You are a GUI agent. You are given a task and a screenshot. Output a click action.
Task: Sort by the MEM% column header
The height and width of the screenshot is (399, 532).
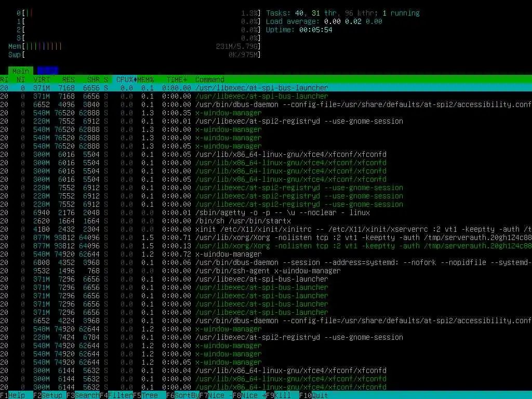145,79
